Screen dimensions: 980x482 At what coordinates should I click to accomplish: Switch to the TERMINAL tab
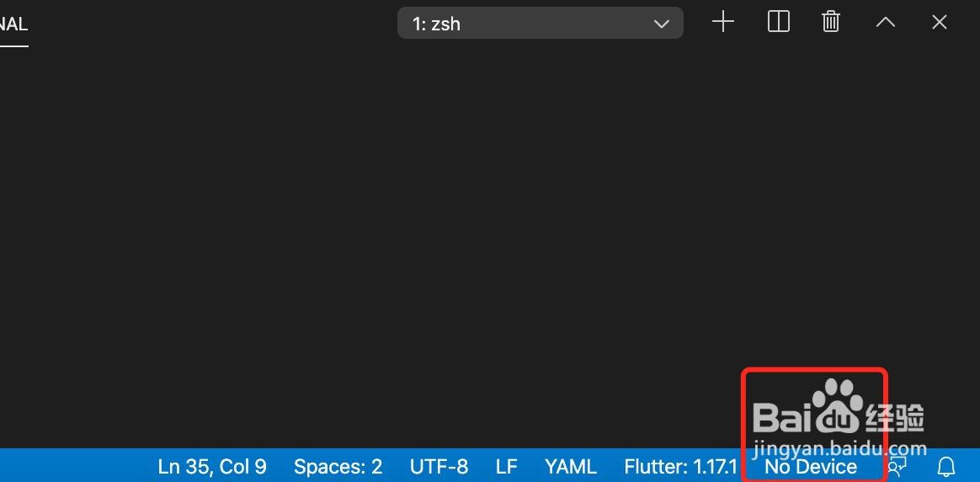[13, 24]
